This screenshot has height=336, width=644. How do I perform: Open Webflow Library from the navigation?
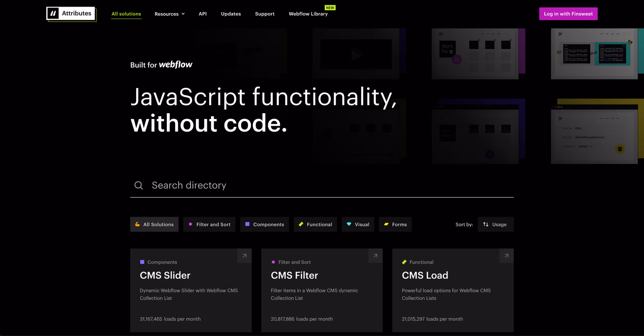pos(308,14)
